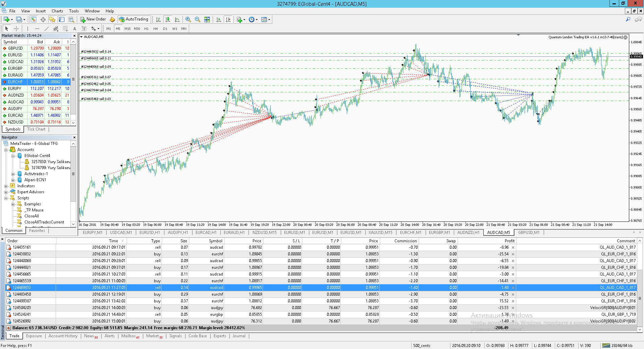This screenshot has width=644, height=349.
Task: Click the New Order button
Action: (x=93, y=19)
